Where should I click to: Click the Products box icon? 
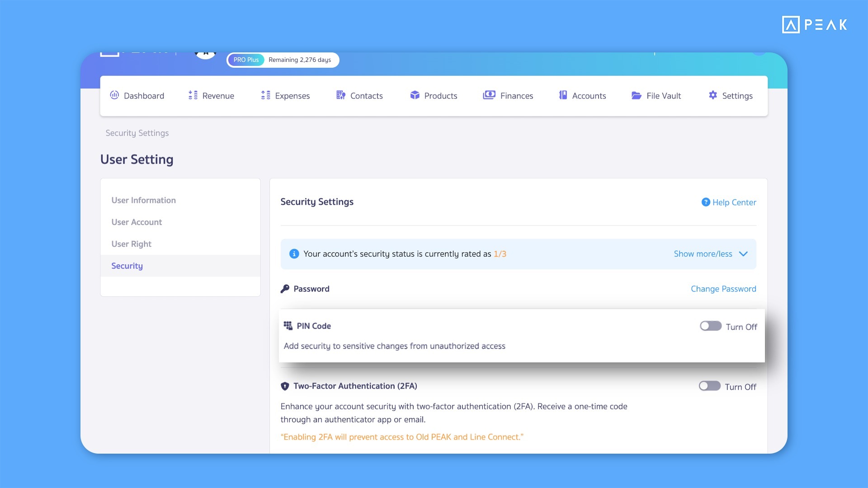(415, 95)
